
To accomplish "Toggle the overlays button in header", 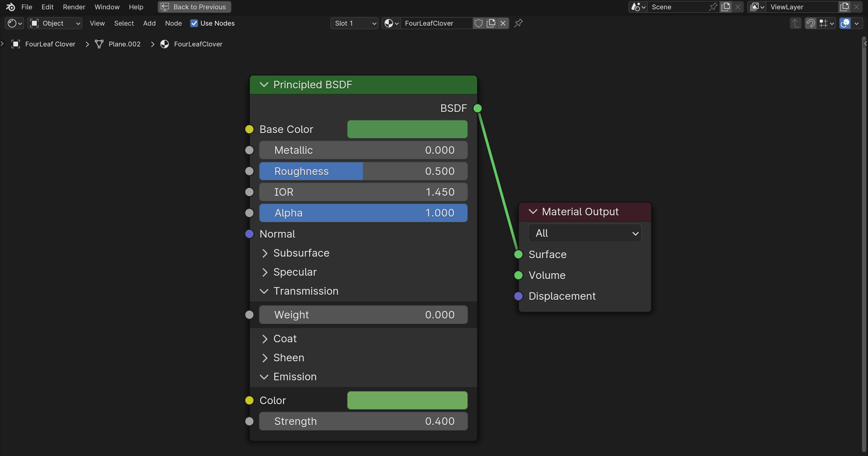I will coord(845,23).
